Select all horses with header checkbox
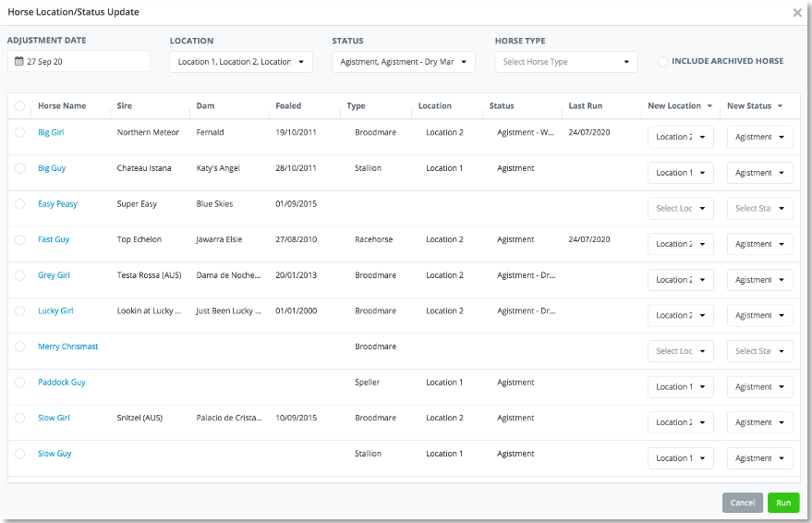812x523 pixels. 19,106
